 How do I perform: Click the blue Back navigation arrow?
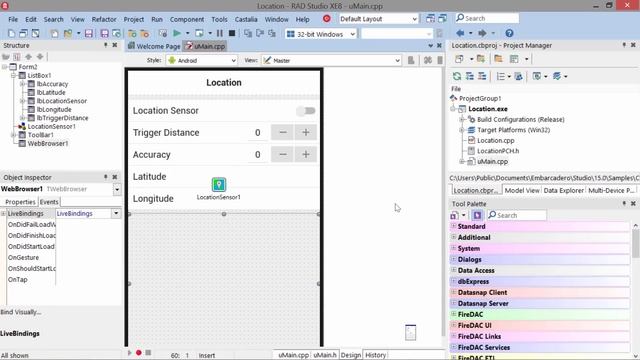[x=460, y=33]
